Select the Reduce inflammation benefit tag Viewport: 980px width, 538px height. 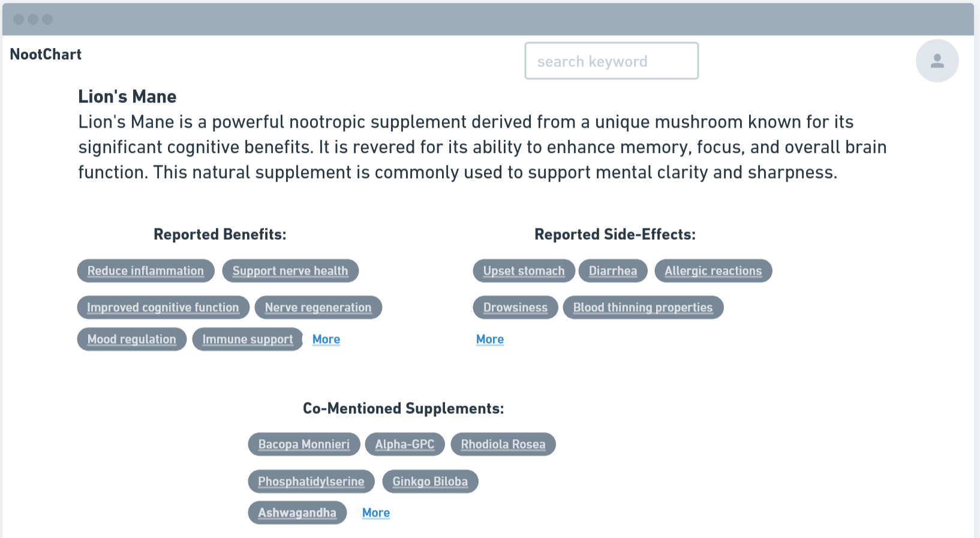pos(146,270)
